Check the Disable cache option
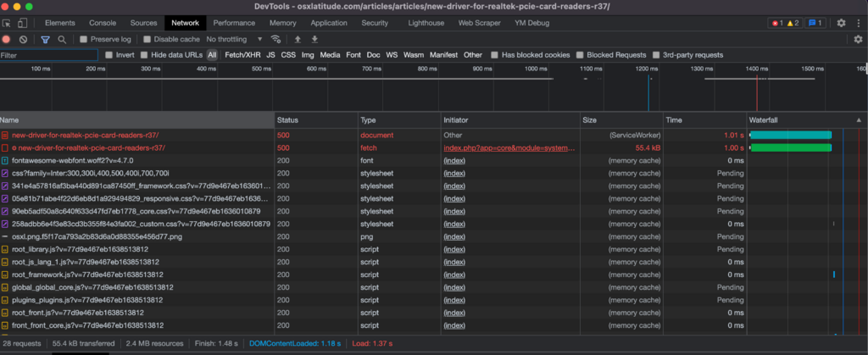The height and width of the screenshot is (355, 868). [147, 39]
